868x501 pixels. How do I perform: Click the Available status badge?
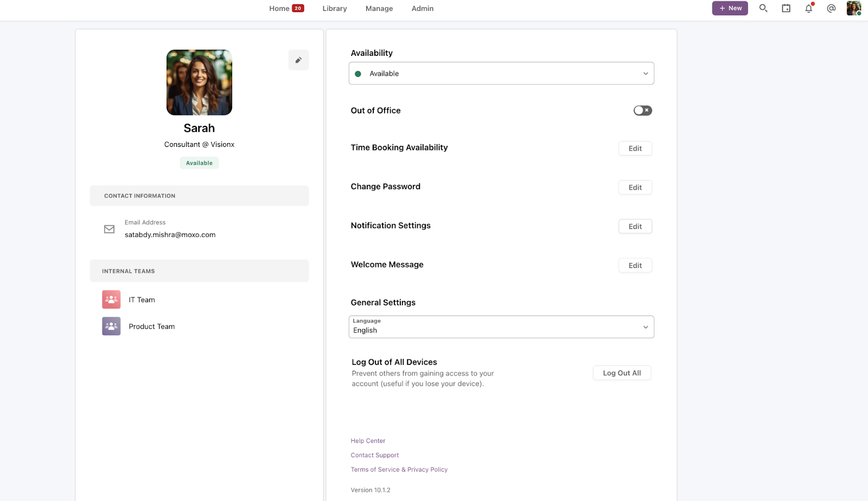point(199,163)
